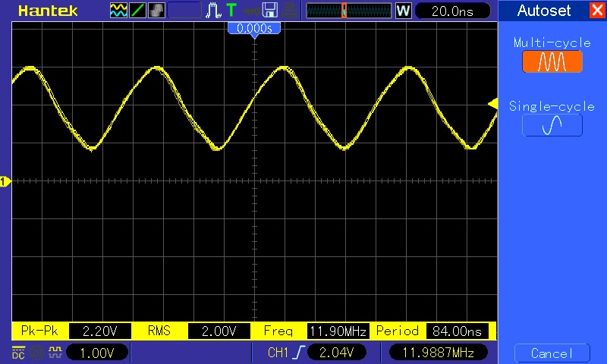Close the Autoset panel with X

click(x=596, y=11)
